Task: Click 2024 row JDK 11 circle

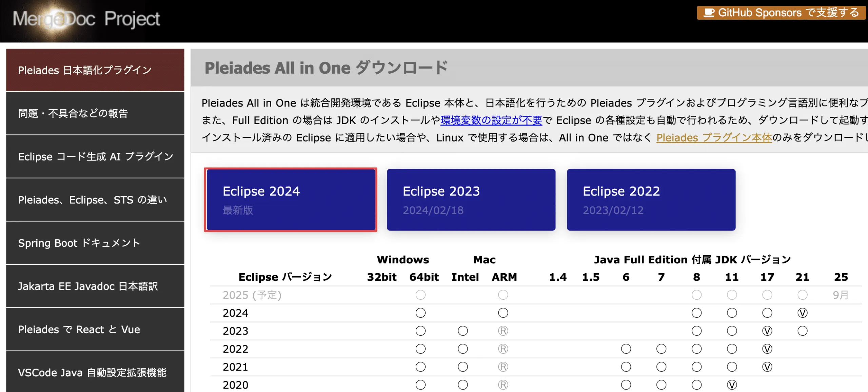Action: tap(732, 313)
